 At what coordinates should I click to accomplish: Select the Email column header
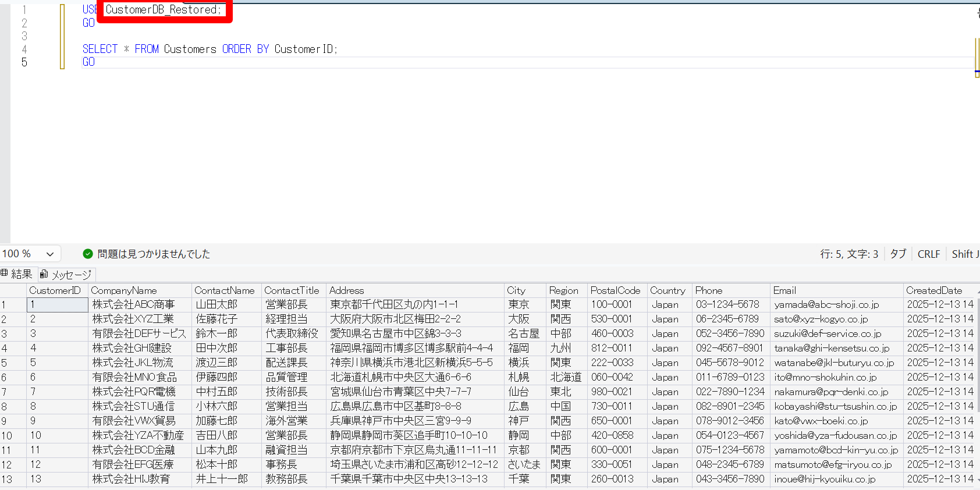[x=837, y=290]
